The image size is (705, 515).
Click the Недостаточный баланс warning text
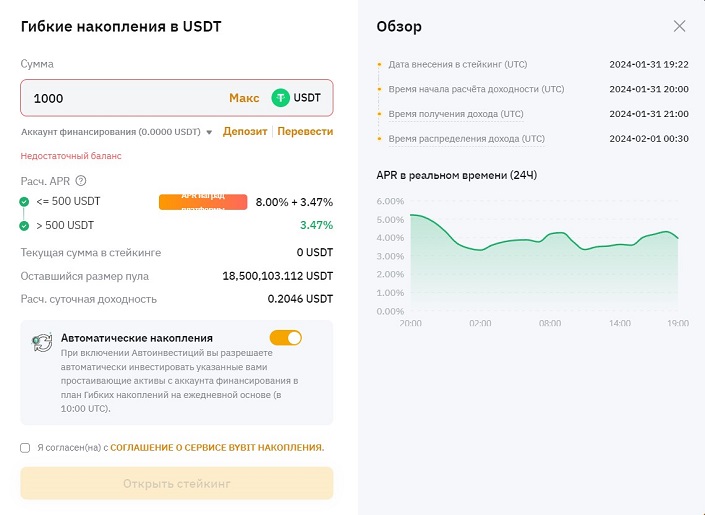click(x=71, y=156)
